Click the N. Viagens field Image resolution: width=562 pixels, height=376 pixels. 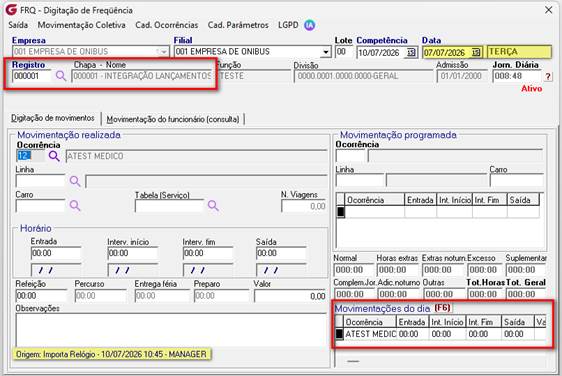[304, 206]
